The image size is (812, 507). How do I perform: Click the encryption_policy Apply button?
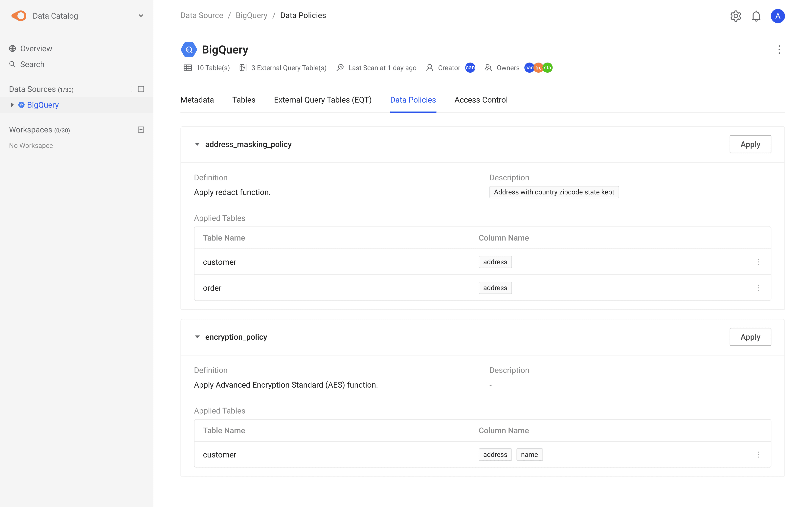[x=750, y=337]
